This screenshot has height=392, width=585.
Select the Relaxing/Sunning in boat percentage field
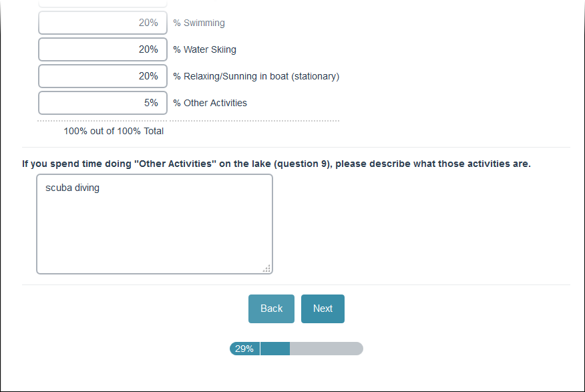click(103, 76)
